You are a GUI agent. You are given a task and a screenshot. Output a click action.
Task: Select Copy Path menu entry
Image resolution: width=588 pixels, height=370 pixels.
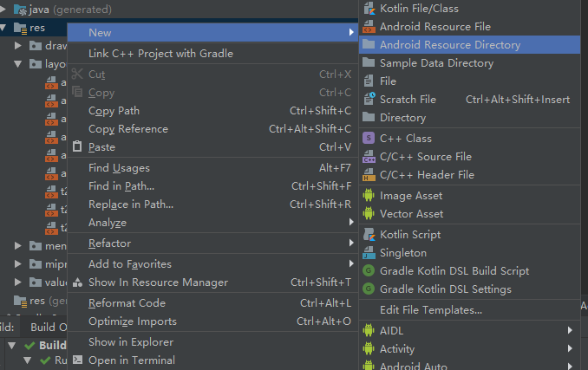(212, 110)
